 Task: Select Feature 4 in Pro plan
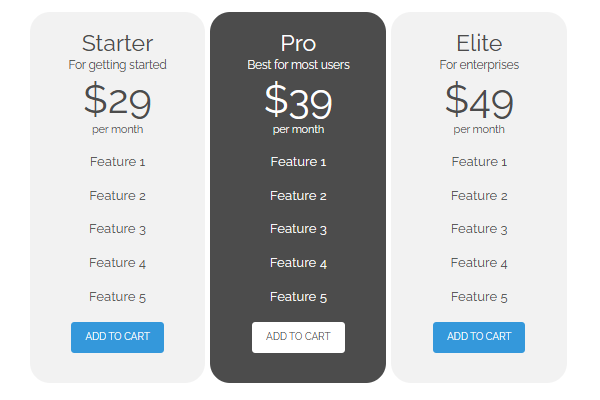tap(298, 263)
